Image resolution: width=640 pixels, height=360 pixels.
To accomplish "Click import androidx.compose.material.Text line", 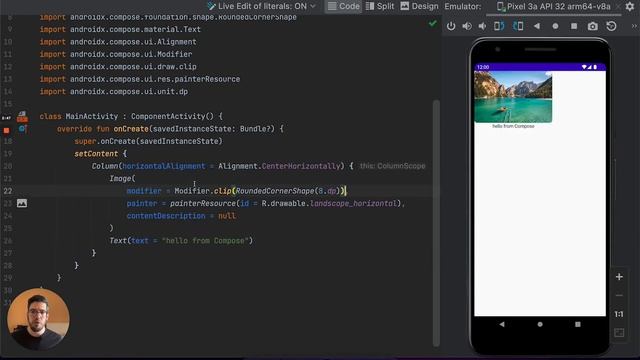I will pos(120,29).
